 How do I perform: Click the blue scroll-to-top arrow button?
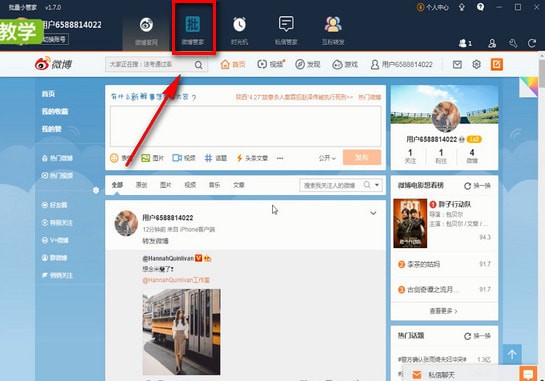[512, 354]
